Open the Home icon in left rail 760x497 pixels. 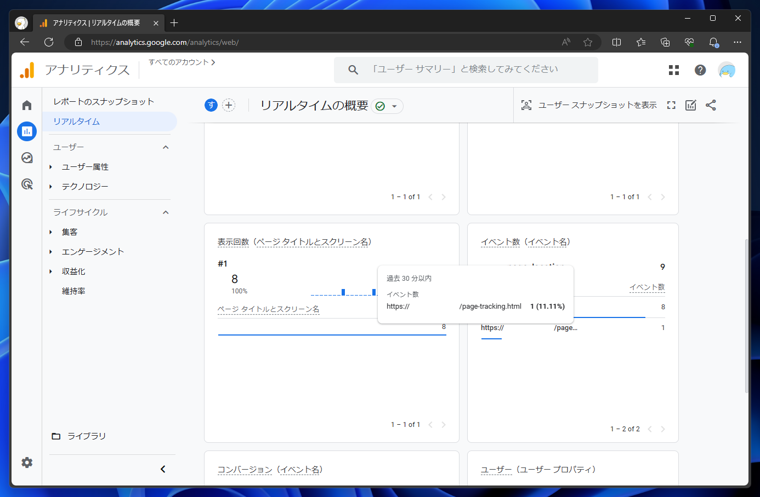click(x=27, y=105)
